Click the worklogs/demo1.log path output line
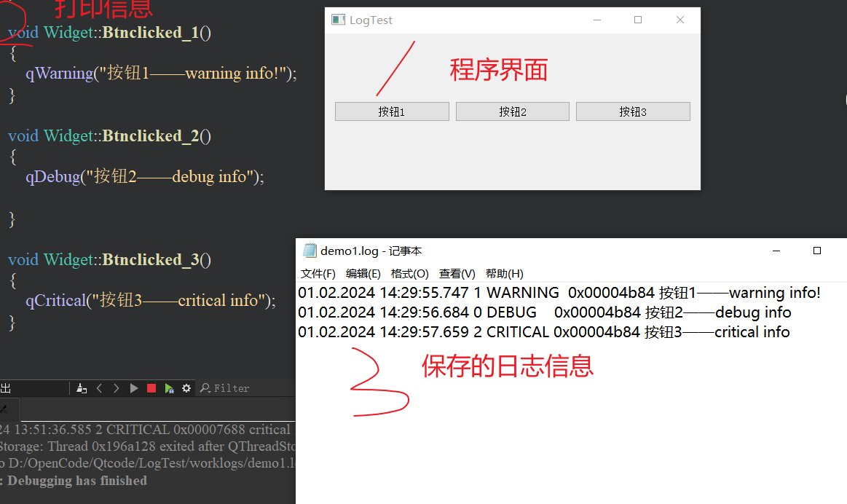Image resolution: width=847 pixels, height=504 pixels. pyautogui.click(x=147, y=463)
